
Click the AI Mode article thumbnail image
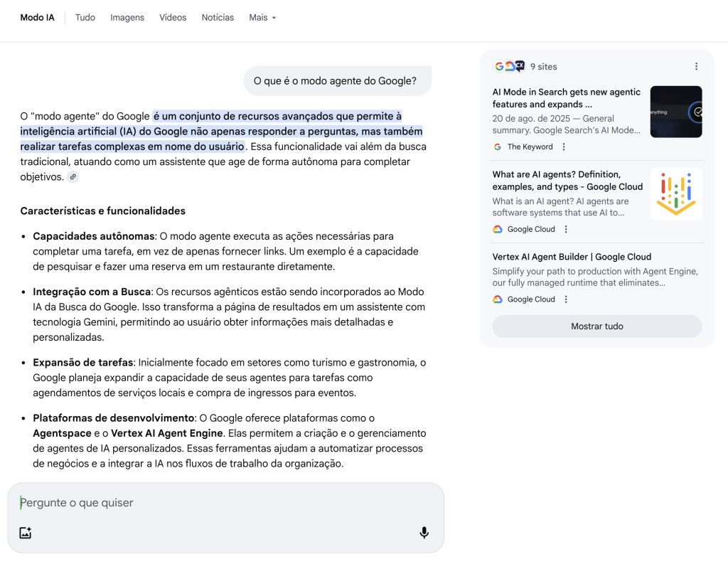[x=675, y=112]
